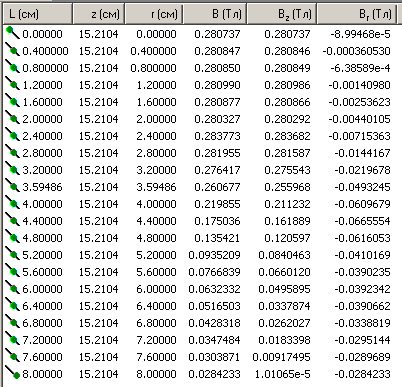Image resolution: width=402 pixels, height=387 pixels.
Task: Click the Br value -6.38589e-4
Action: [x=360, y=68]
